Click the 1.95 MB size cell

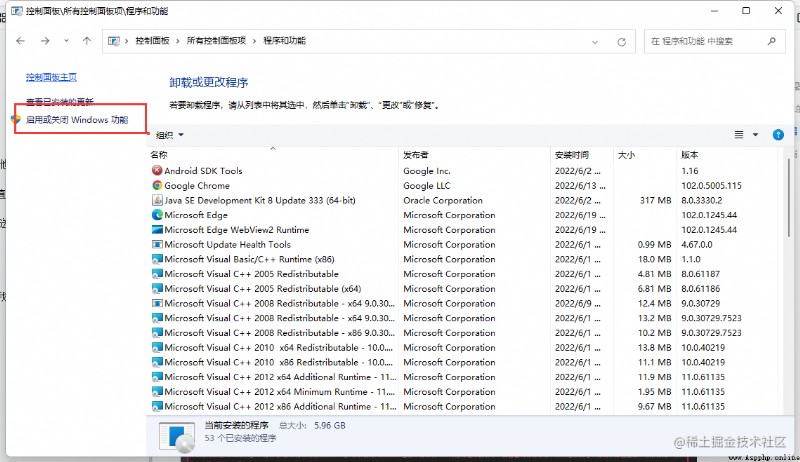655,392
